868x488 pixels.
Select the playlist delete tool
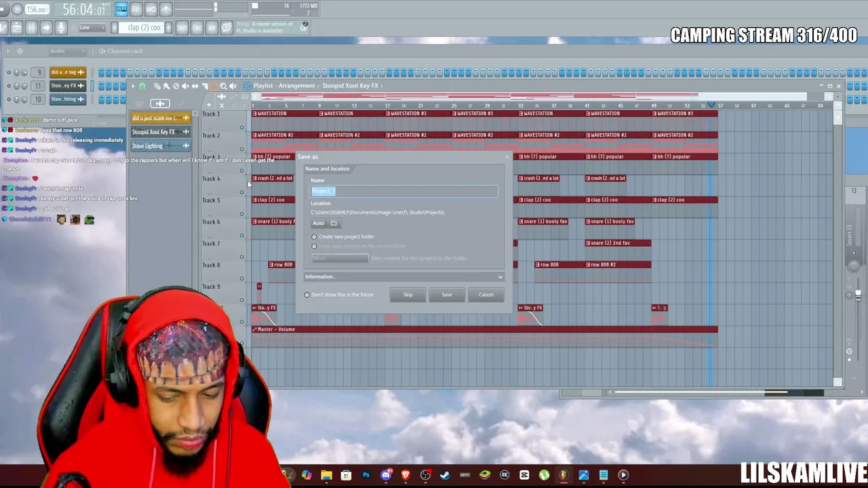click(176, 86)
